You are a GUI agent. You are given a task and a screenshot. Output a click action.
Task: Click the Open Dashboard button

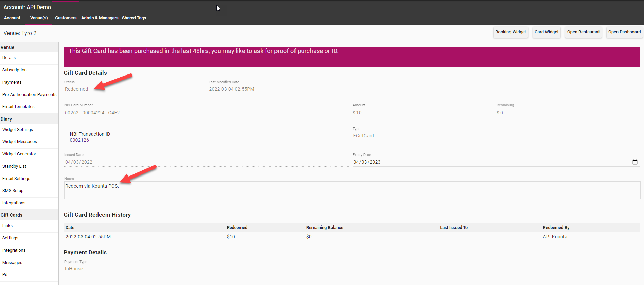(624, 32)
